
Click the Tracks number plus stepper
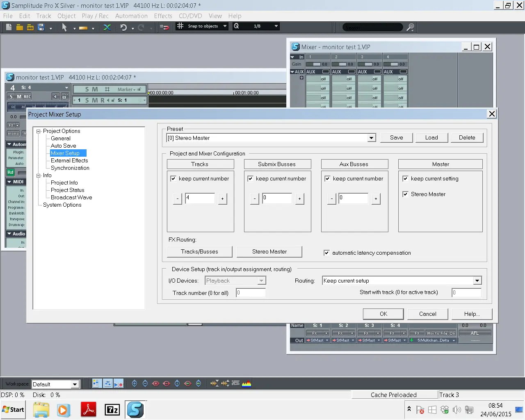click(222, 199)
